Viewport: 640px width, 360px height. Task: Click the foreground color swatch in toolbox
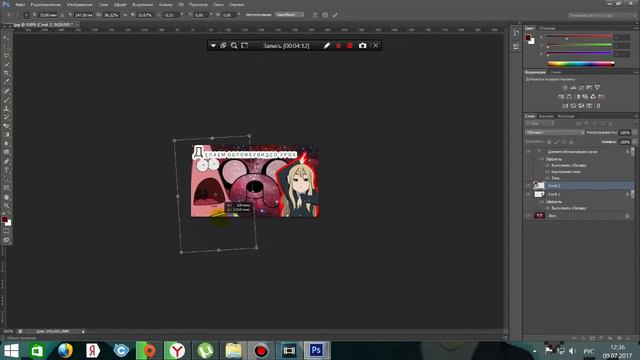4,220
